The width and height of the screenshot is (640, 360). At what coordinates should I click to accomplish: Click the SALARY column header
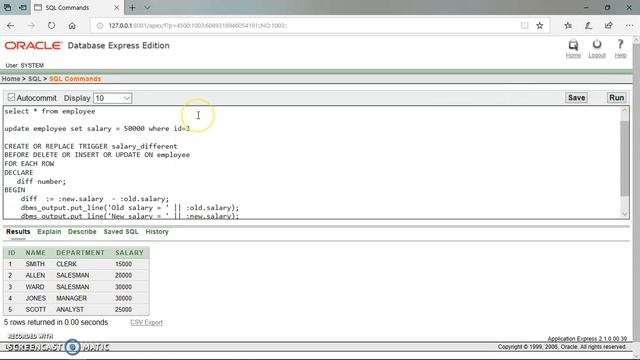click(x=129, y=253)
